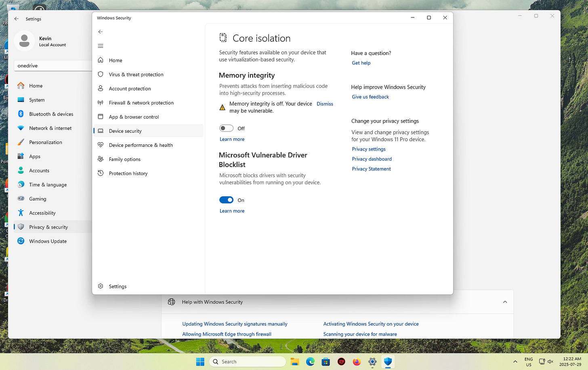Open Network & internet in Settings

(x=53, y=128)
